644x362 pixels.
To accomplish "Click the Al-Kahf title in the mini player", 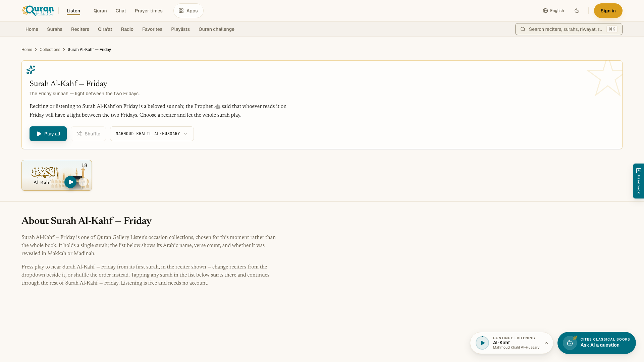I will 501,343.
